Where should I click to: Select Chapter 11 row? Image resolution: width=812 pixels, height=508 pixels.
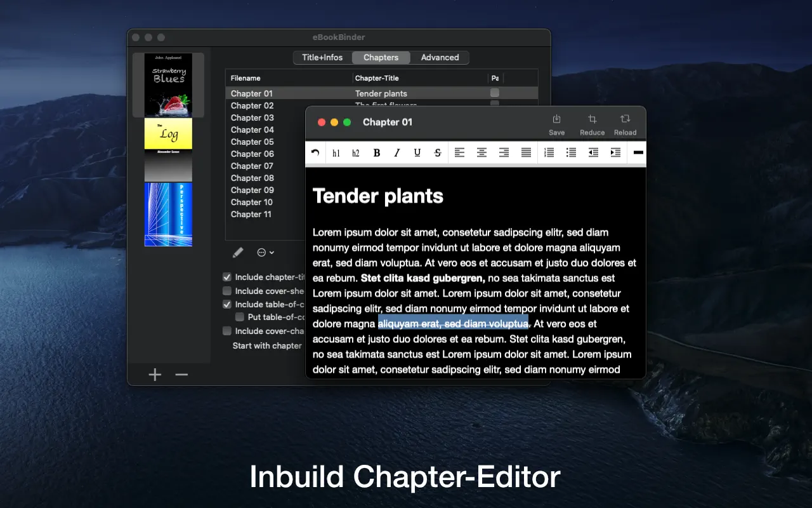(x=265, y=214)
